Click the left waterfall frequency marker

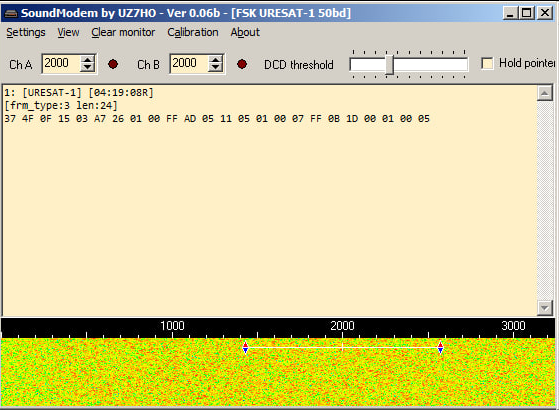(x=245, y=347)
